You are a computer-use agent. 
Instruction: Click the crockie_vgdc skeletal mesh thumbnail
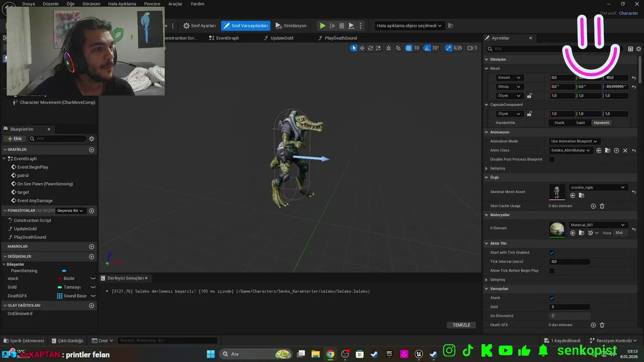[557, 192]
